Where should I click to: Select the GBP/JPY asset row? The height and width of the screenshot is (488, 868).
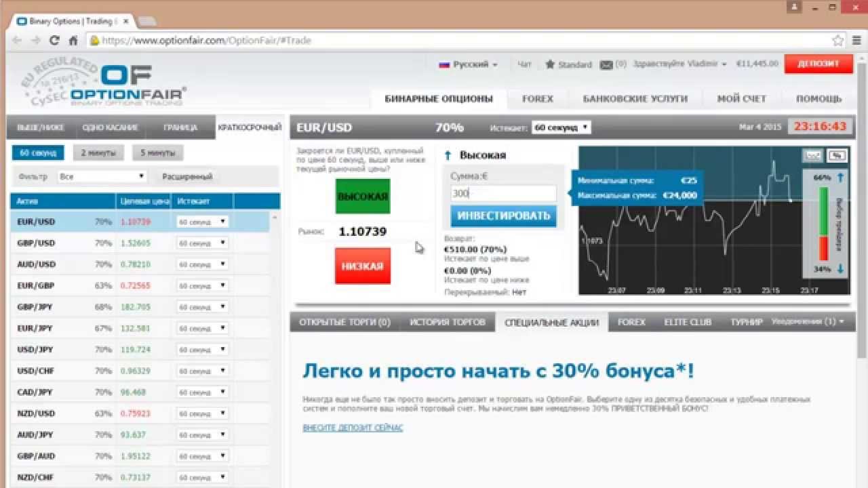[x=140, y=307]
